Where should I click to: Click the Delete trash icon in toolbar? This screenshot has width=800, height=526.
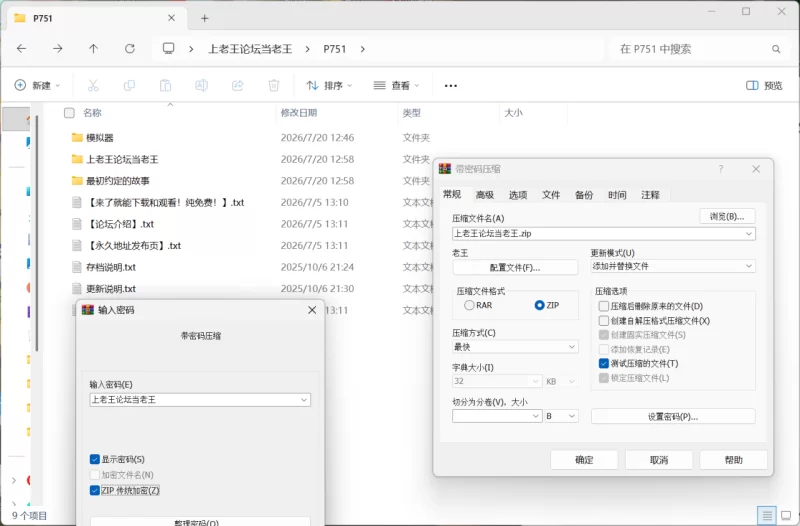point(274,85)
